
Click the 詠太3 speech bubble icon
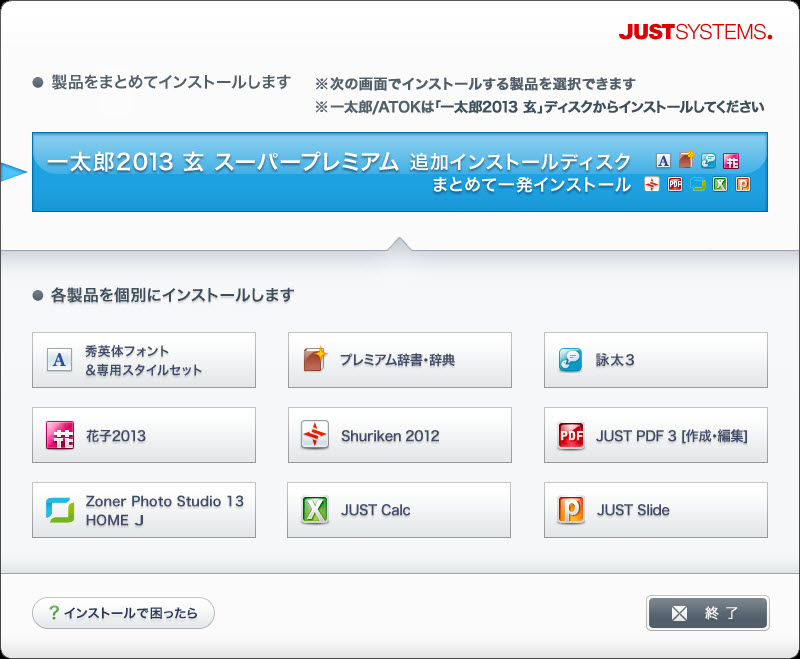click(x=570, y=360)
